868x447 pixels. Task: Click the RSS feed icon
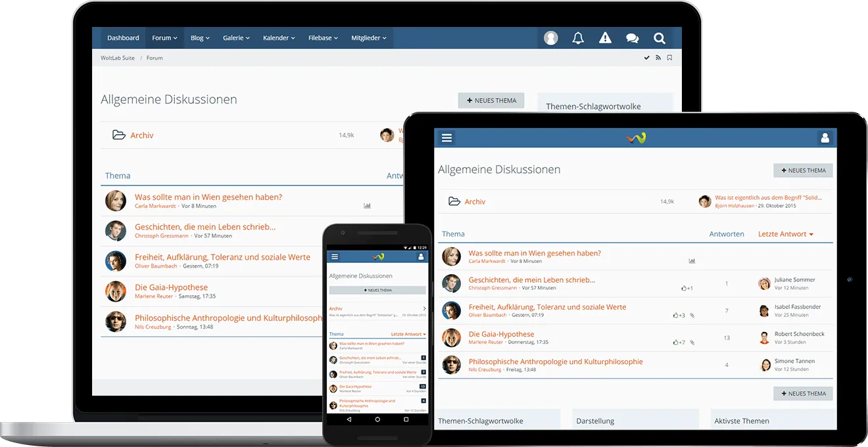click(658, 58)
